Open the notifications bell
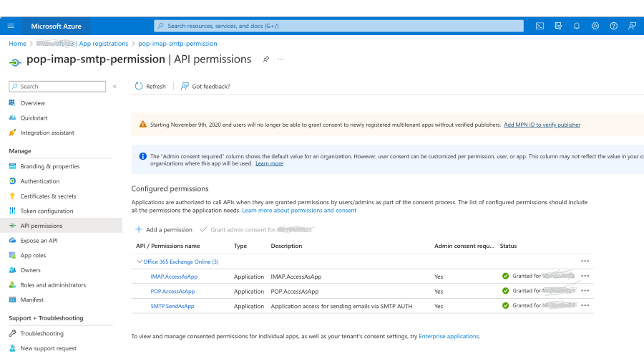Screen dimensions: 644x364 pos(577,26)
